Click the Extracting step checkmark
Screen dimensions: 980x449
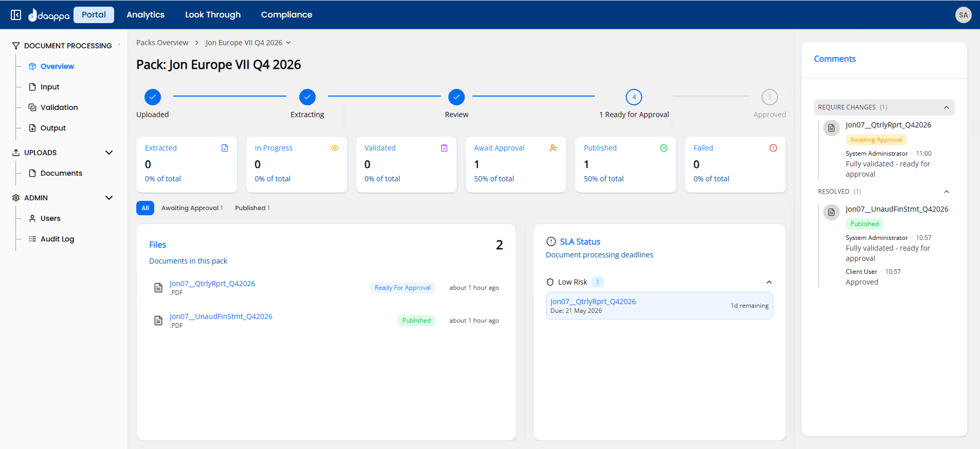coord(307,97)
